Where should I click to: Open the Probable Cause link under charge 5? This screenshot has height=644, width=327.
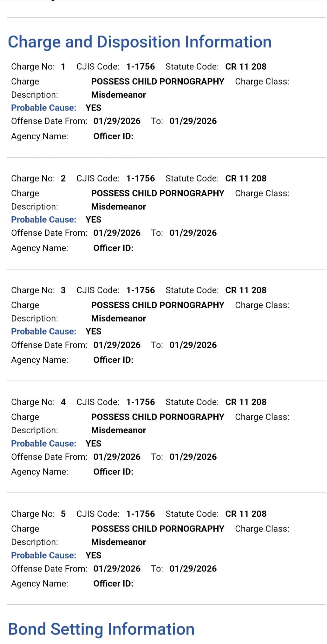pos(43,555)
